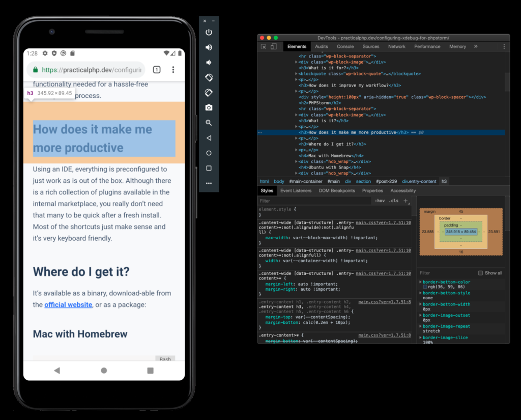Select the 'Mac with Homebrew' h4 node
This screenshot has height=420, width=521.
tap(331, 156)
